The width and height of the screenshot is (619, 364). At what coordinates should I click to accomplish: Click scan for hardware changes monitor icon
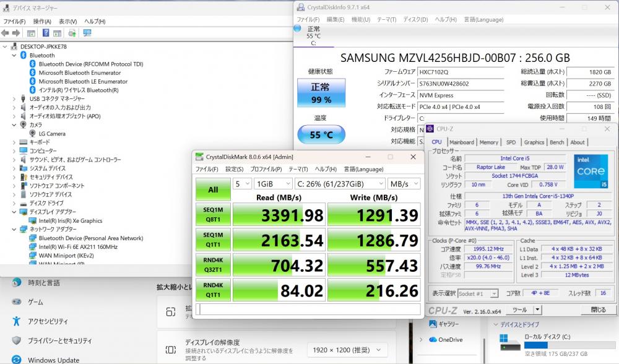coord(87,33)
